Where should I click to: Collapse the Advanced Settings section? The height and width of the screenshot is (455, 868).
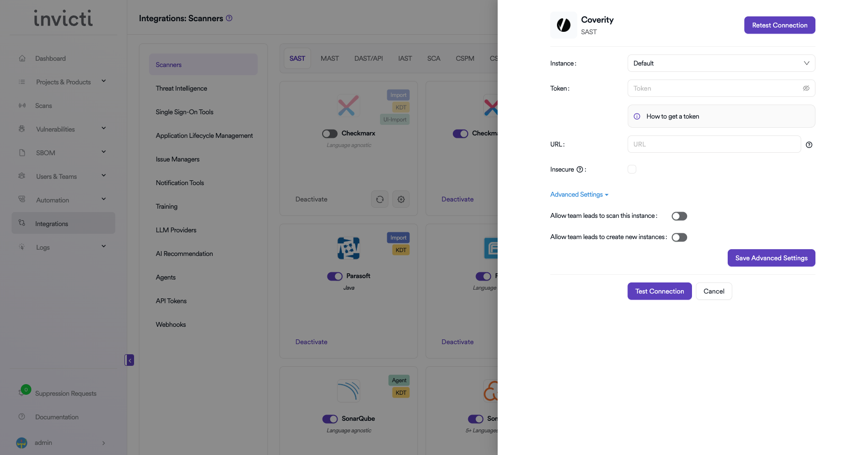coord(579,195)
